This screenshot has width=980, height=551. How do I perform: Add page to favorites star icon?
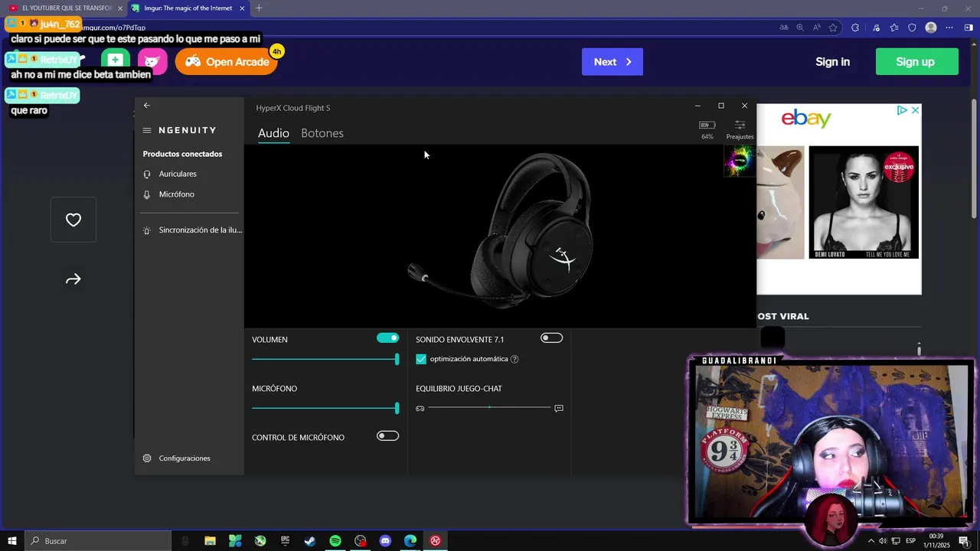[x=833, y=28]
